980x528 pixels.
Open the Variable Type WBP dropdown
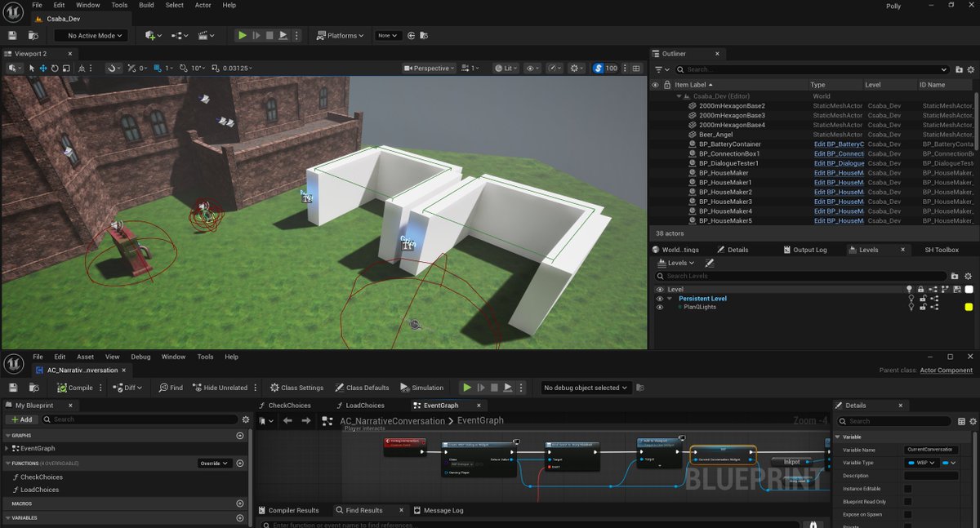point(921,463)
